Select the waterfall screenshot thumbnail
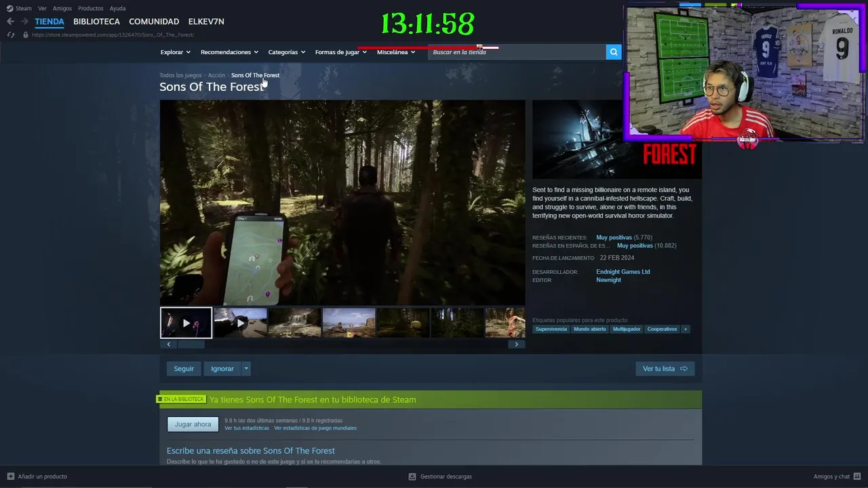 [x=295, y=323]
